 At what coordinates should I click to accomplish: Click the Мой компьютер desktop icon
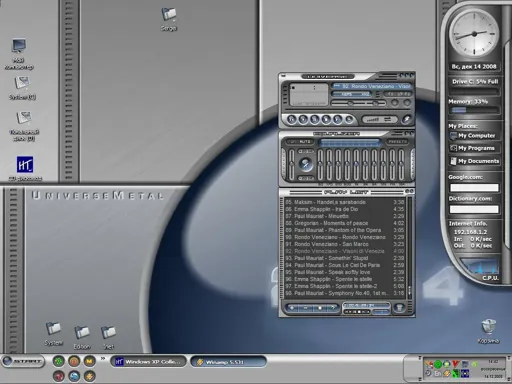(19, 53)
